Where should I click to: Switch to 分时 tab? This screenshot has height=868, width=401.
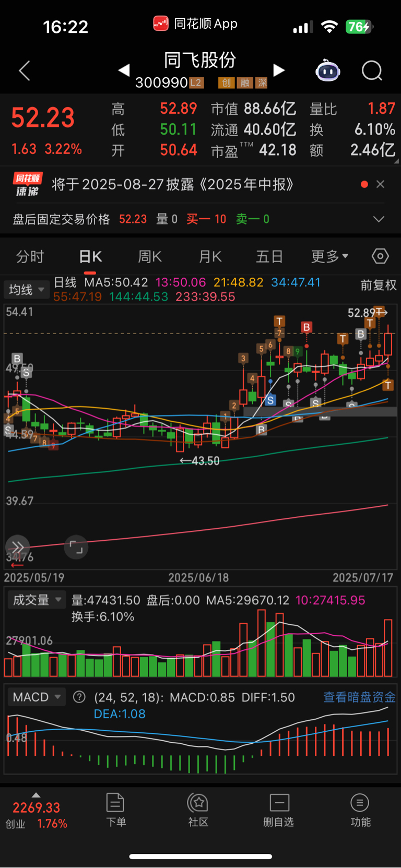click(x=30, y=256)
